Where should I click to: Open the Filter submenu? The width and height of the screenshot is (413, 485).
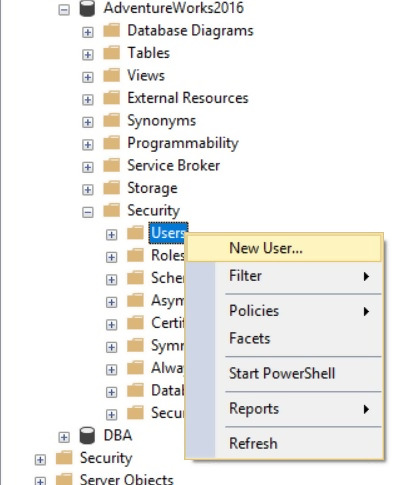(284, 276)
